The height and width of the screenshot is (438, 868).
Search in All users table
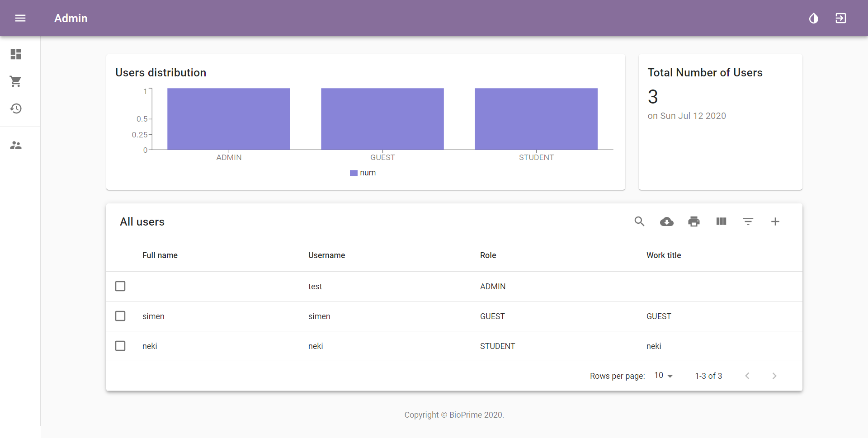tap(639, 221)
